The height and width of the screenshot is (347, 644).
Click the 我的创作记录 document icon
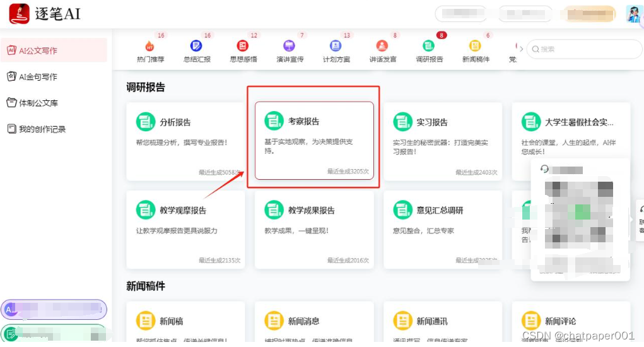point(12,129)
